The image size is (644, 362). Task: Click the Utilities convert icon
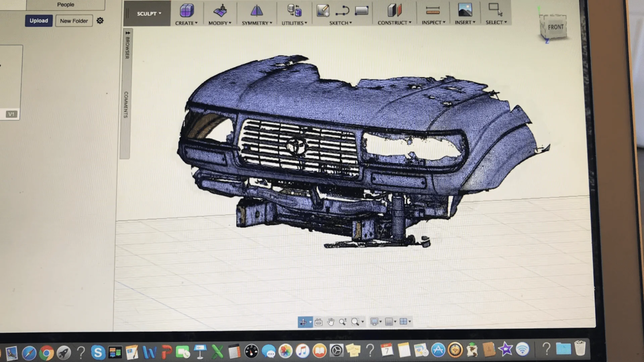click(x=294, y=10)
